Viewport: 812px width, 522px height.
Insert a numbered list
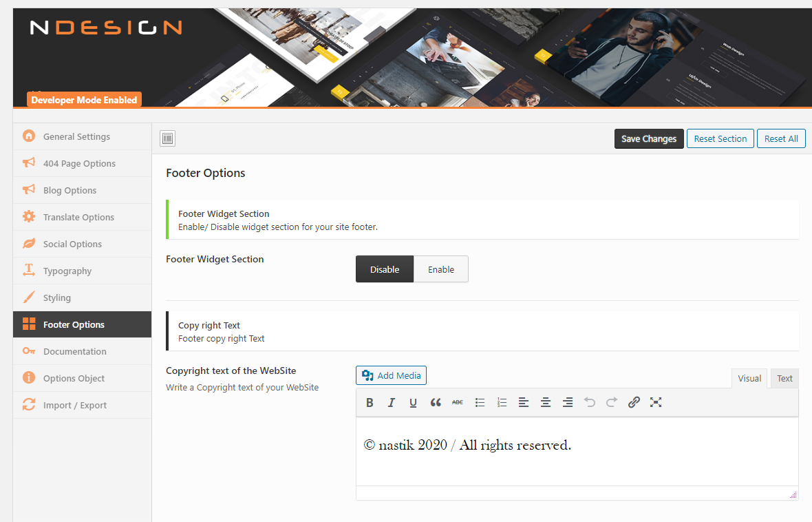[x=502, y=403]
